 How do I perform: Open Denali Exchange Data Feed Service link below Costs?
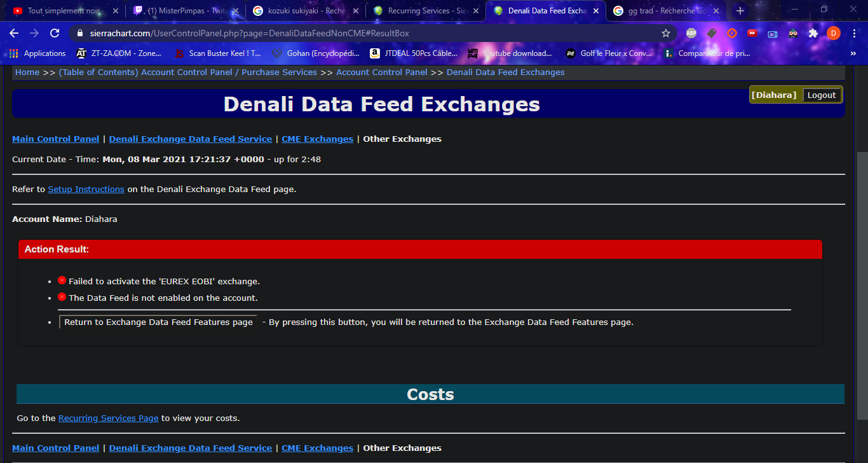point(191,448)
